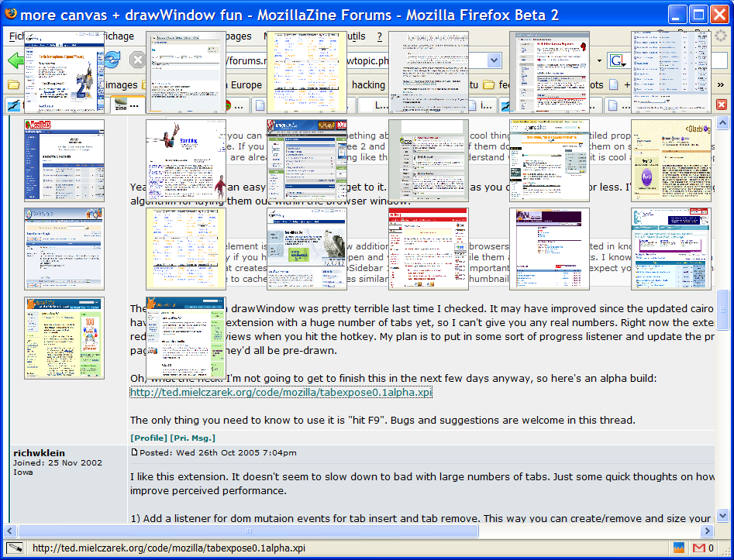Open the [Profile] link
This screenshot has height=560, width=734.
(x=149, y=438)
